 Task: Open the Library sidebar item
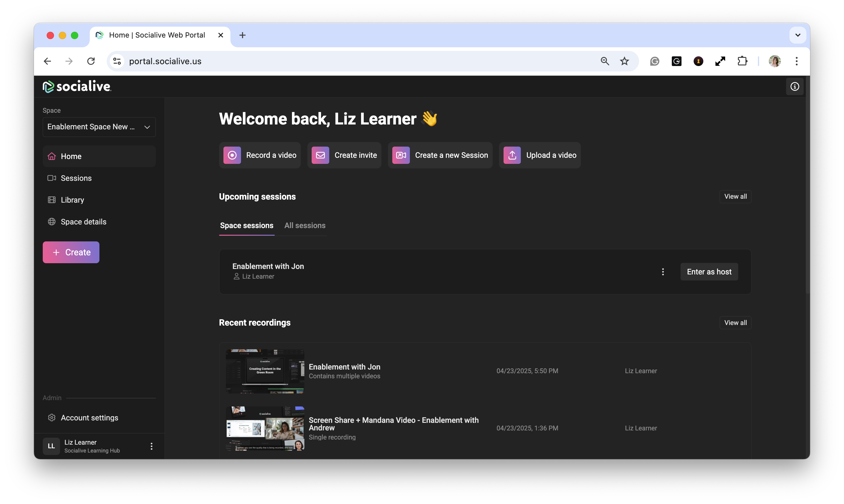72,200
